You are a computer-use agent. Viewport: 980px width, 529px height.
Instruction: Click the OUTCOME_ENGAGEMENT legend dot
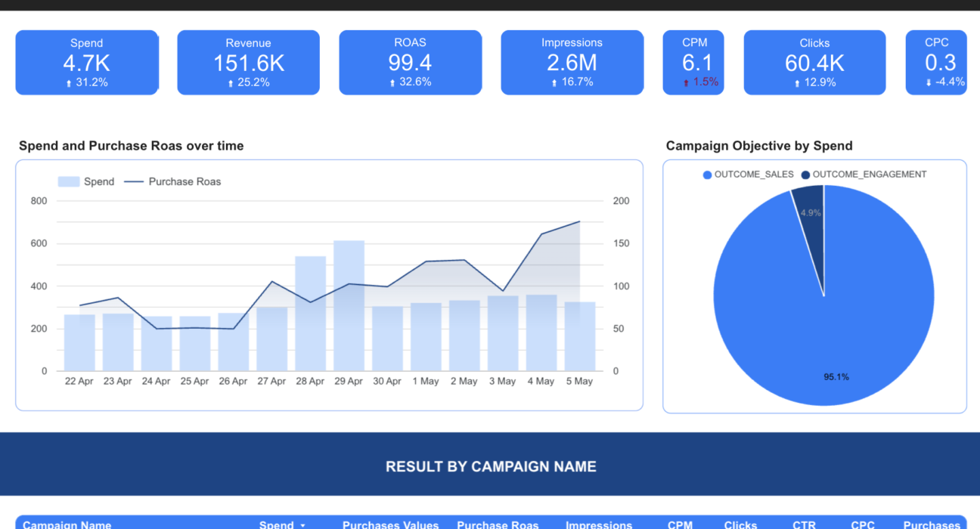point(805,175)
